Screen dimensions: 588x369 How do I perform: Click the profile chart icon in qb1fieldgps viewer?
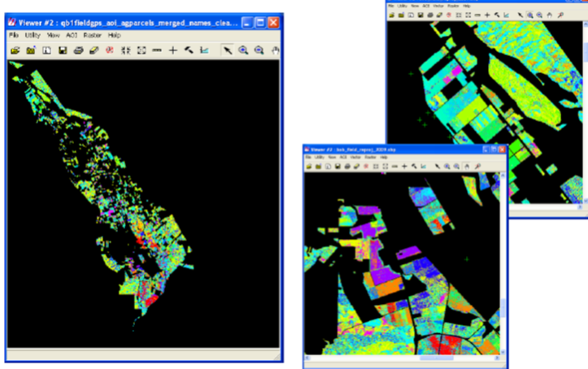point(204,50)
